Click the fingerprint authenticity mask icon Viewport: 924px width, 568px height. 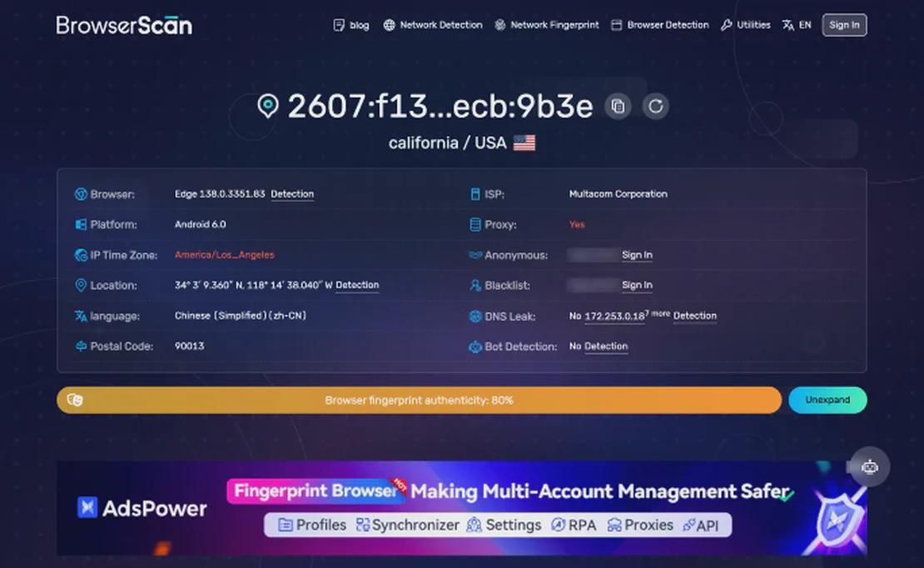click(x=75, y=400)
